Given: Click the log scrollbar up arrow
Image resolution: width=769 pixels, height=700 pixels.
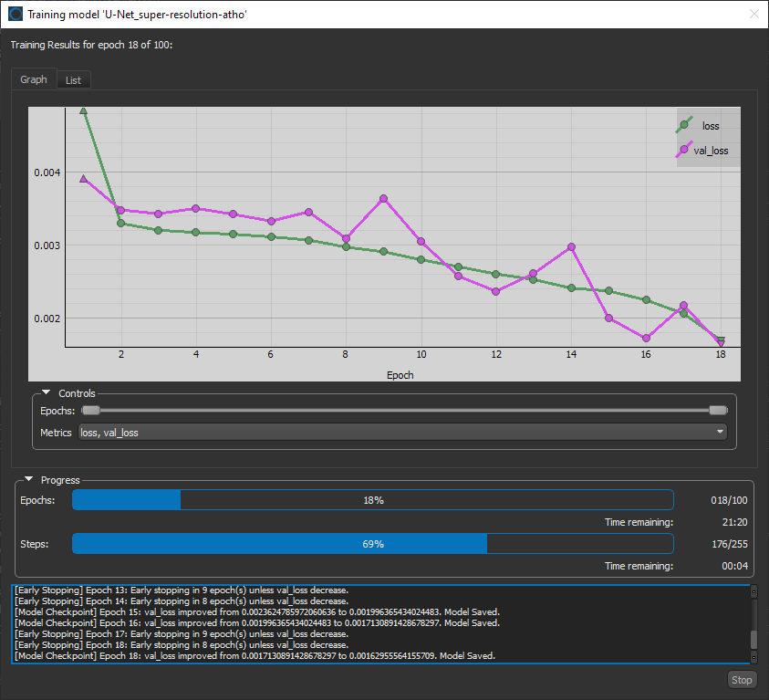Looking at the screenshot, I should pyautogui.click(x=753, y=592).
